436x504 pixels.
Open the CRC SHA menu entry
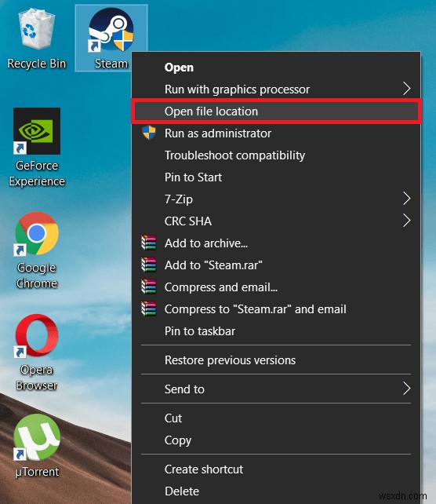click(276, 221)
